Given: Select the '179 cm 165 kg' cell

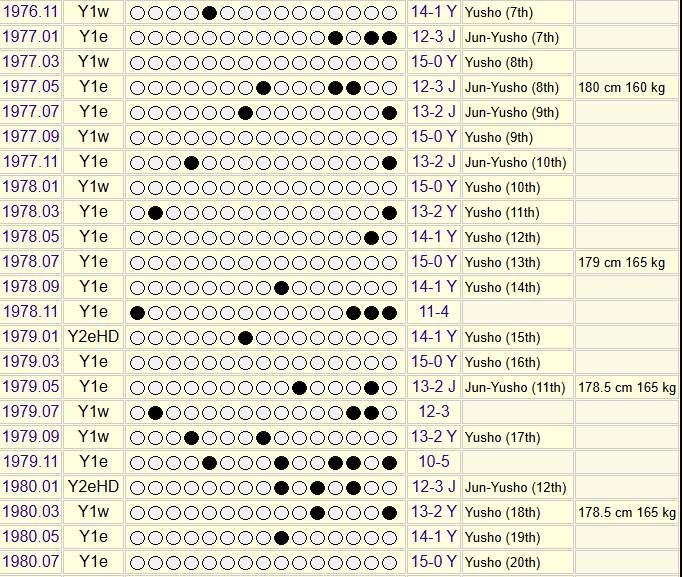Looking at the screenshot, I should 627,262.
